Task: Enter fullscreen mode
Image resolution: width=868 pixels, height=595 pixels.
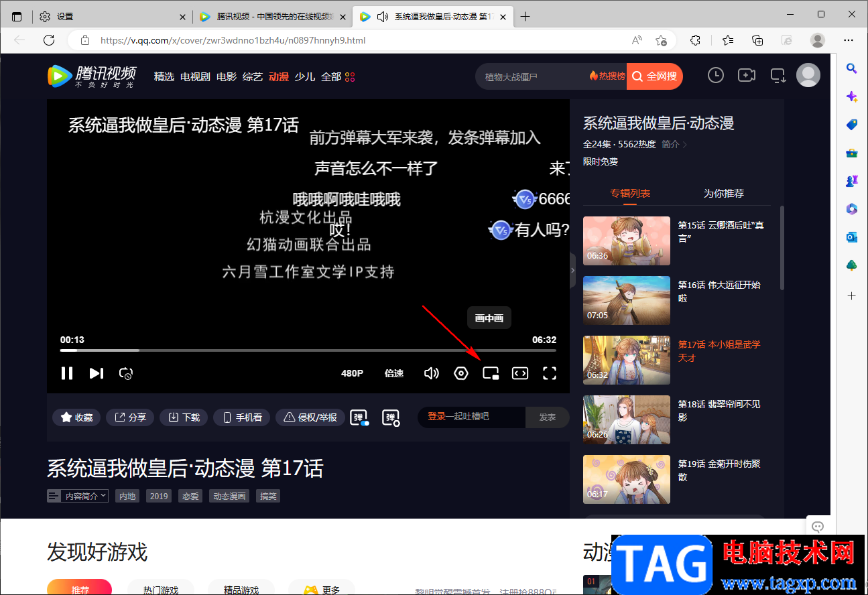Action: point(550,373)
